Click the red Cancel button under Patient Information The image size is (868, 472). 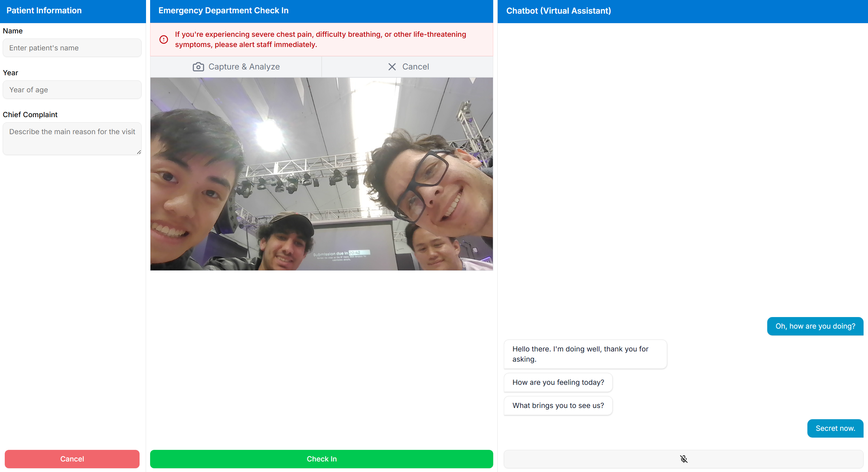(72, 459)
